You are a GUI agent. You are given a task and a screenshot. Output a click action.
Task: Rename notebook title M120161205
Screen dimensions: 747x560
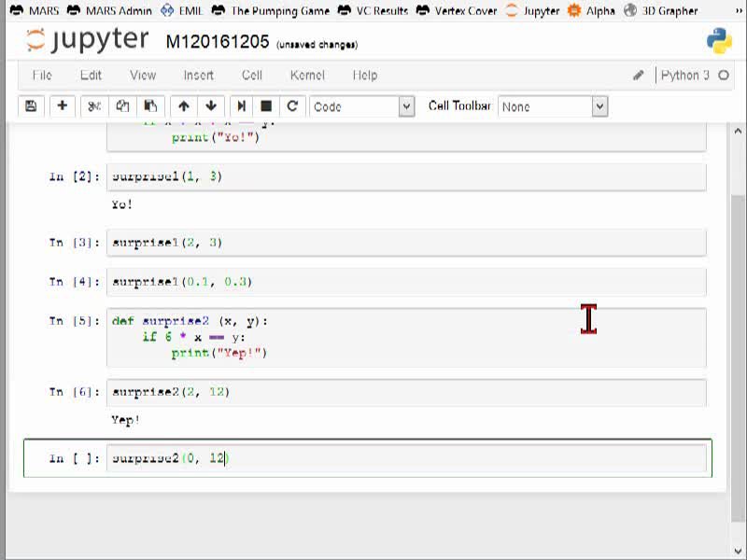click(x=218, y=42)
